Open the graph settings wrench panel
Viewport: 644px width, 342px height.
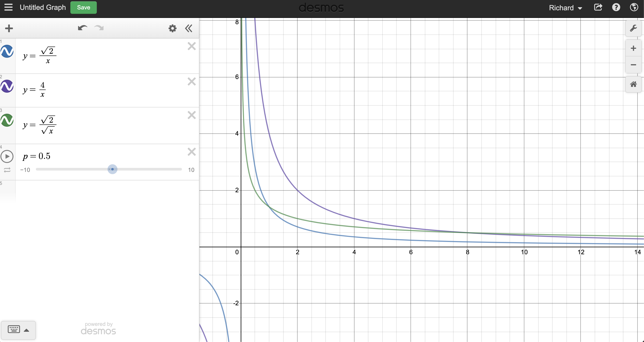point(633,28)
